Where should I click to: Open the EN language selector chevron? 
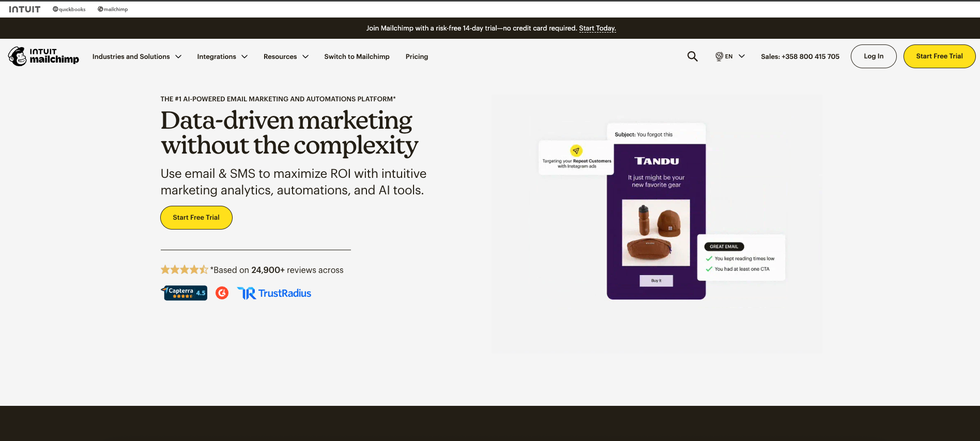point(742,56)
